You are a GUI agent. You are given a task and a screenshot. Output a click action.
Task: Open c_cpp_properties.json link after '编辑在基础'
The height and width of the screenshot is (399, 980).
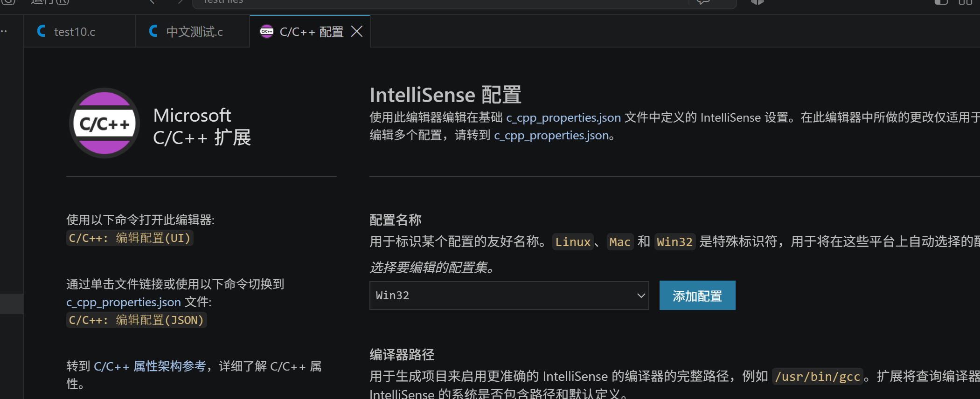tap(563, 117)
